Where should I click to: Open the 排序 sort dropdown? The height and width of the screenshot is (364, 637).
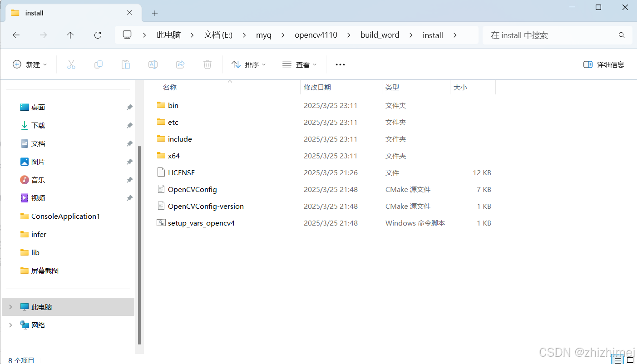tap(249, 64)
